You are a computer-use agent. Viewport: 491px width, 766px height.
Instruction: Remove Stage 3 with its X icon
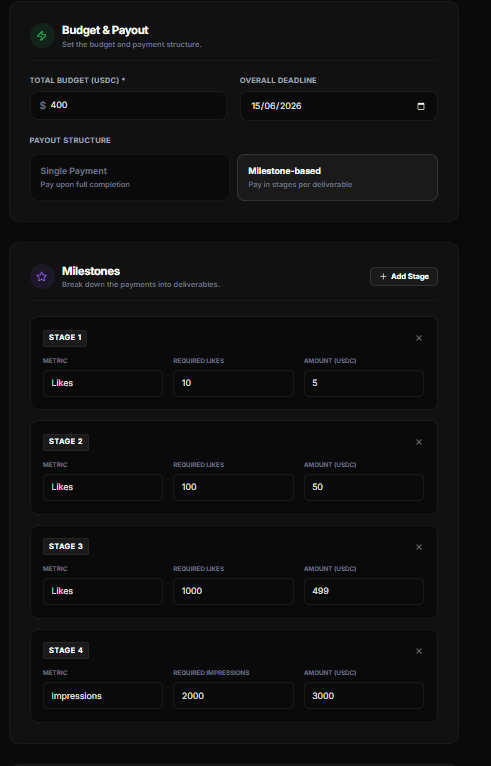(419, 547)
